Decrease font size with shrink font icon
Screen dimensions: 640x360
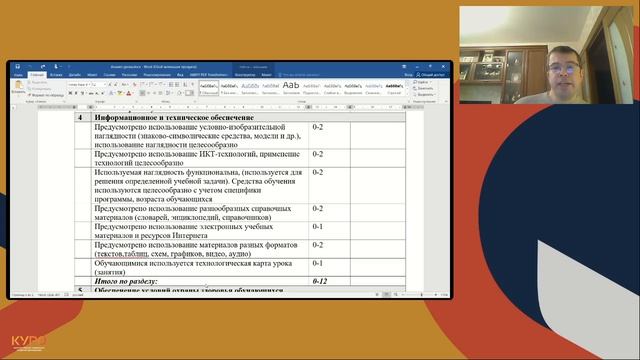(116, 84)
